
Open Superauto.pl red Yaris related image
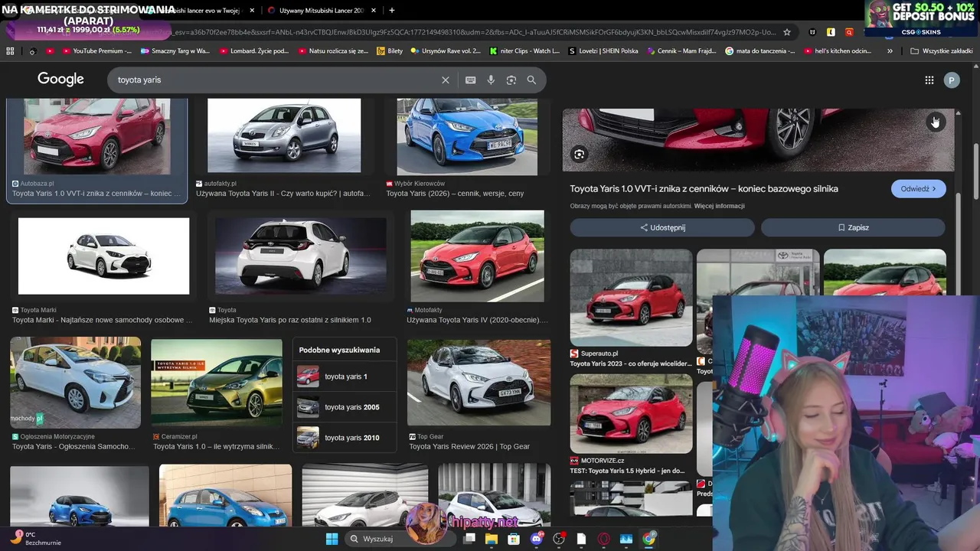click(x=631, y=297)
